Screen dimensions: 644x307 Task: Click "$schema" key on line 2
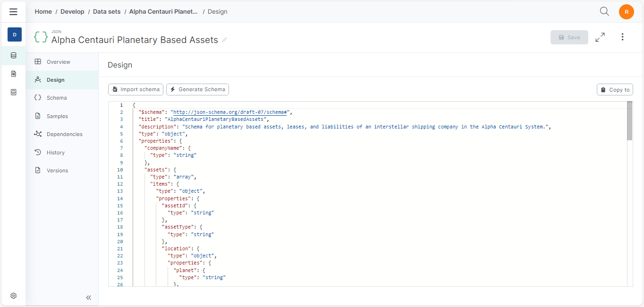pyautogui.click(x=152, y=112)
